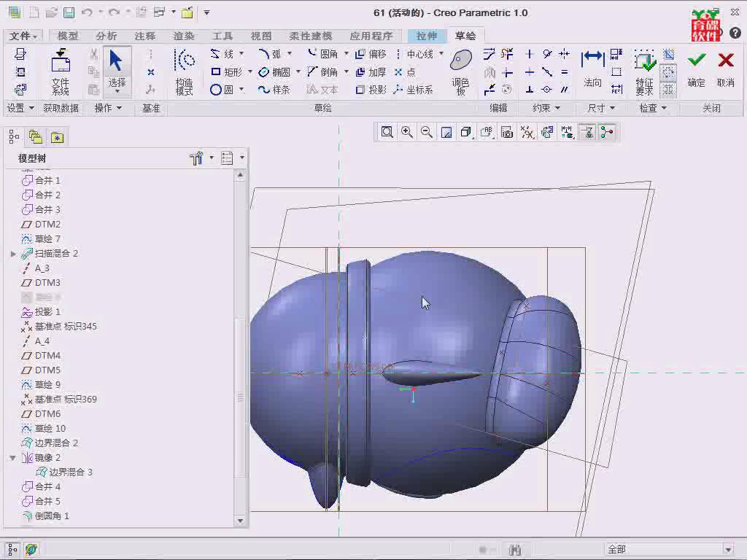Viewport: 747px width, 560px height.
Task: Click the Refit view icon
Action: point(387,132)
